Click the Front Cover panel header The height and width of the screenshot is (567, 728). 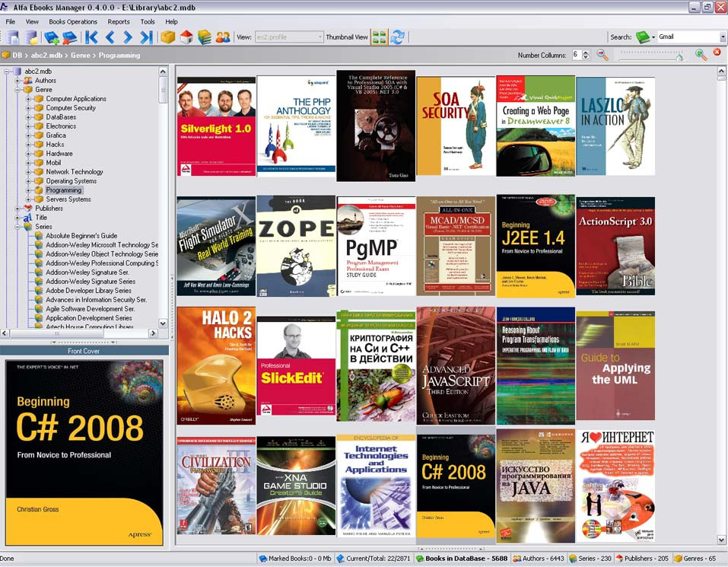point(84,351)
